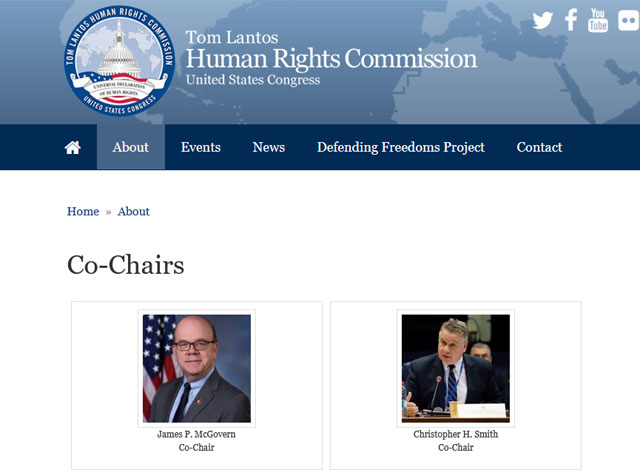Select the Christopher H. Smith name

point(456,435)
